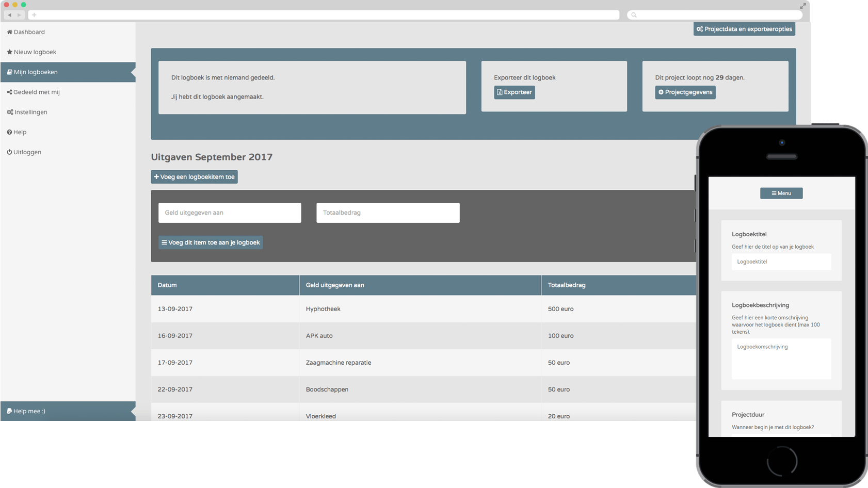The width and height of the screenshot is (868, 488).
Task: Open Projectgegevens button
Action: click(x=685, y=92)
